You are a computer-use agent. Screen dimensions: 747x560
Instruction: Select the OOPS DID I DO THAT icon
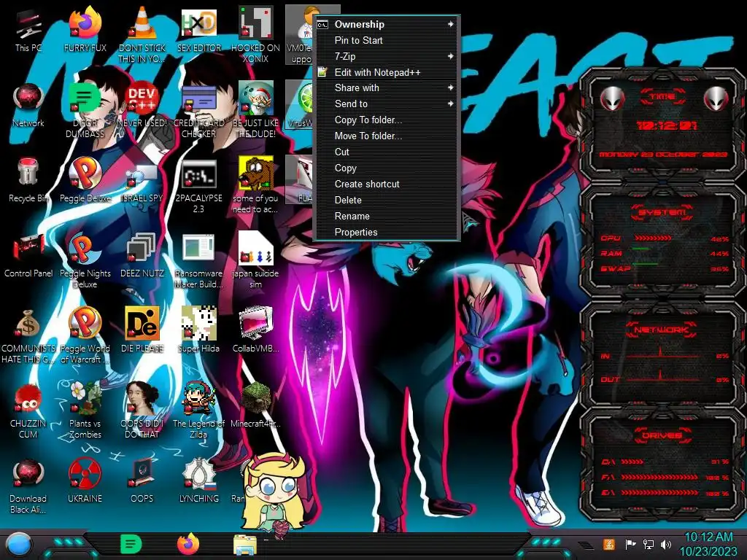142,411
